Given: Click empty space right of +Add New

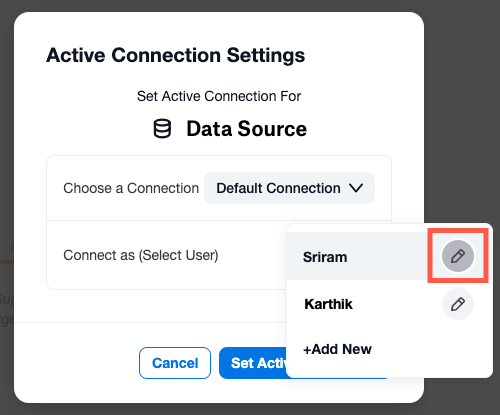Looking at the screenshot, I should (430, 349).
